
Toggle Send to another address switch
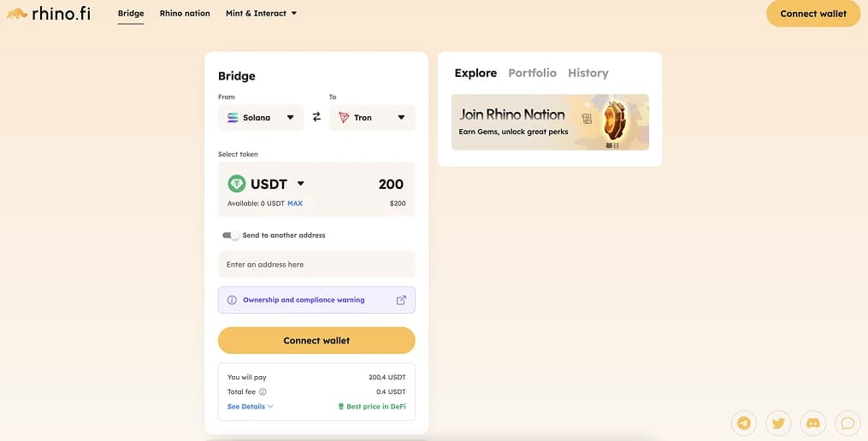click(230, 235)
